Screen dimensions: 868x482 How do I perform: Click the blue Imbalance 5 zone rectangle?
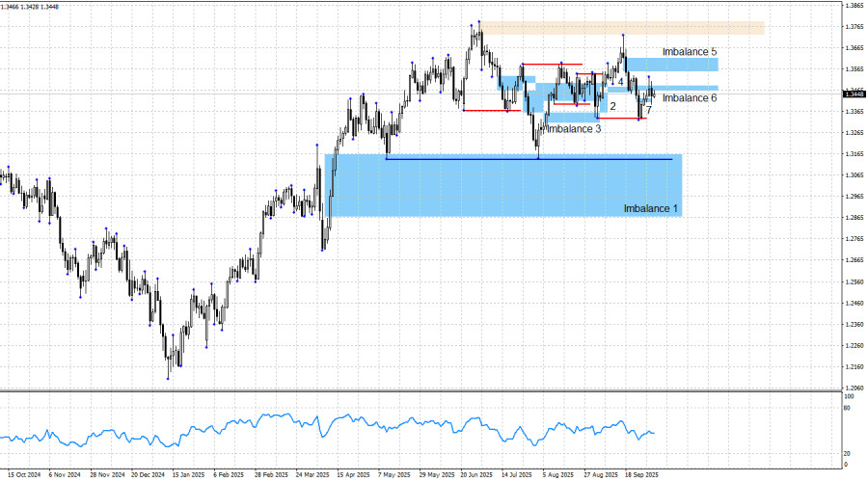pyautogui.click(x=675, y=65)
